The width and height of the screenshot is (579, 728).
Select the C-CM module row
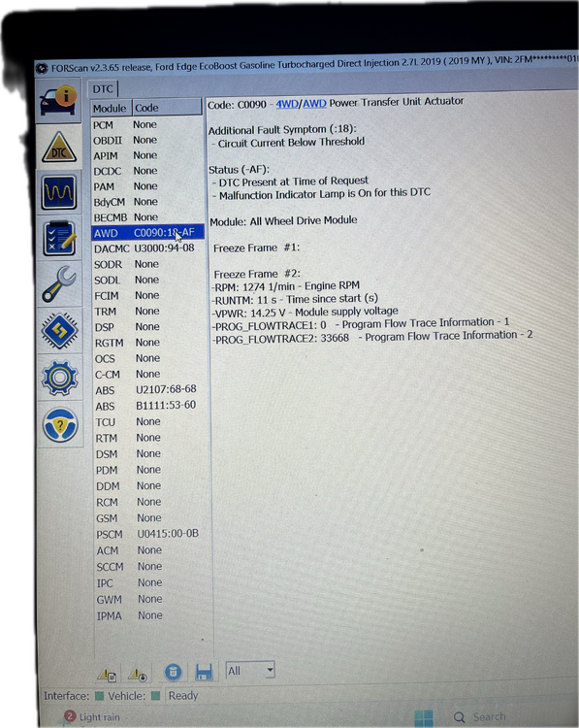(x=148, y=375)
